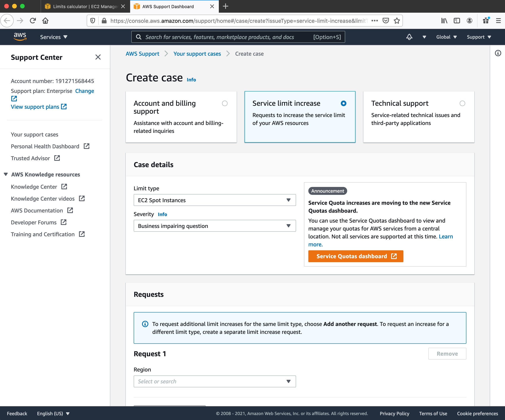The image size is (505, 420).
Task: Click the Service Quotas dashboard button
Action: point(356,256)
